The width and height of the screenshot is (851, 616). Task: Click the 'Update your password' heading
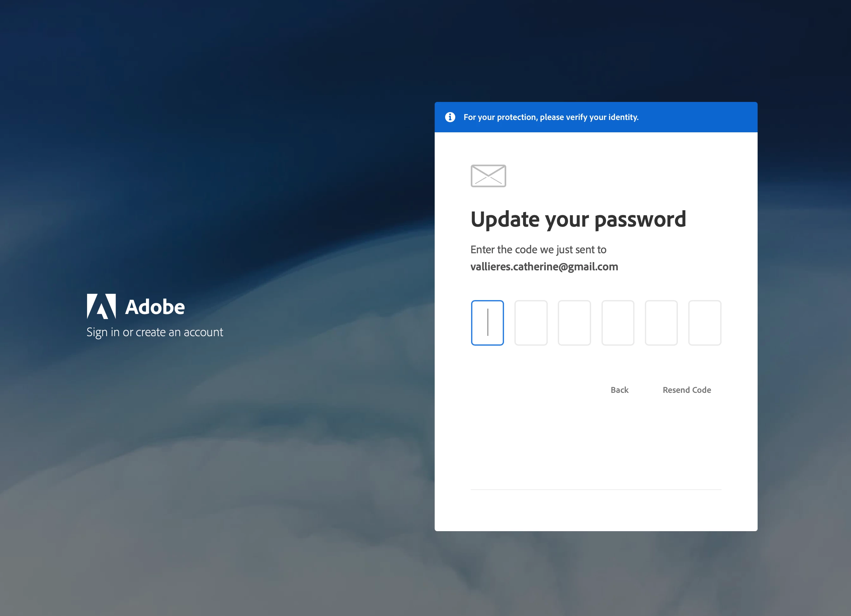point(578,219)
